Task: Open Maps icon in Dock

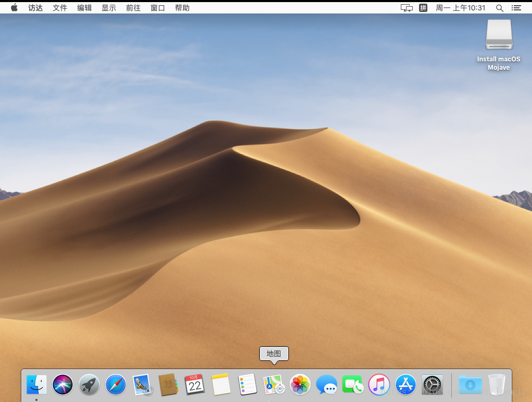Action: click(274, 385)
